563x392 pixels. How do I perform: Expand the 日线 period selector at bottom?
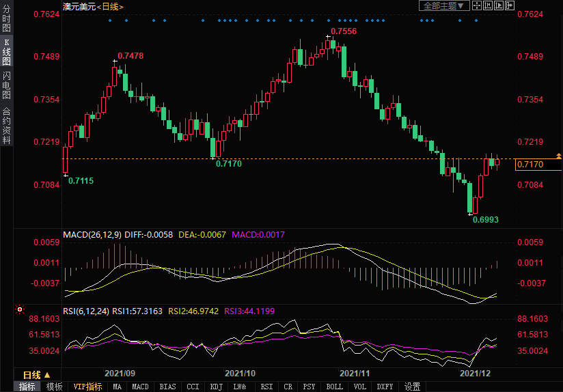[37, 375]
